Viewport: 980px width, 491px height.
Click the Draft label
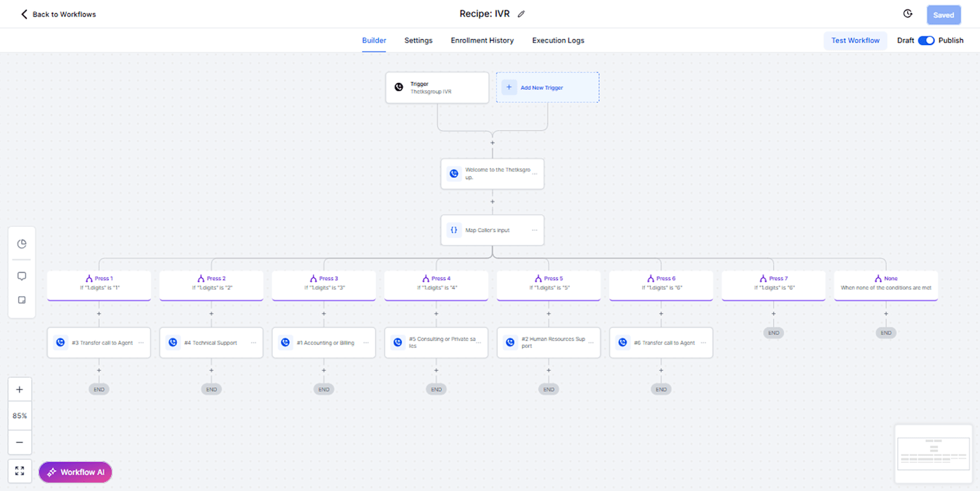coord(906,41)
